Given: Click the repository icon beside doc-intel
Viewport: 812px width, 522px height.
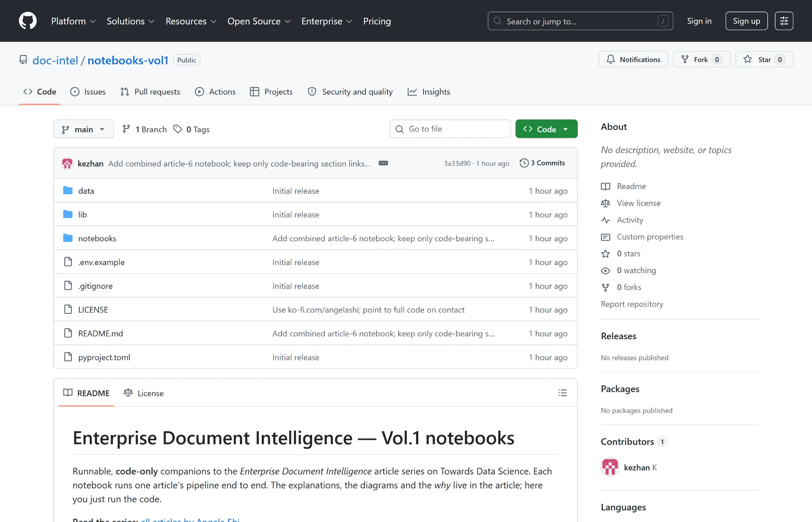Looking at the screenshot, I should [23, 60].
